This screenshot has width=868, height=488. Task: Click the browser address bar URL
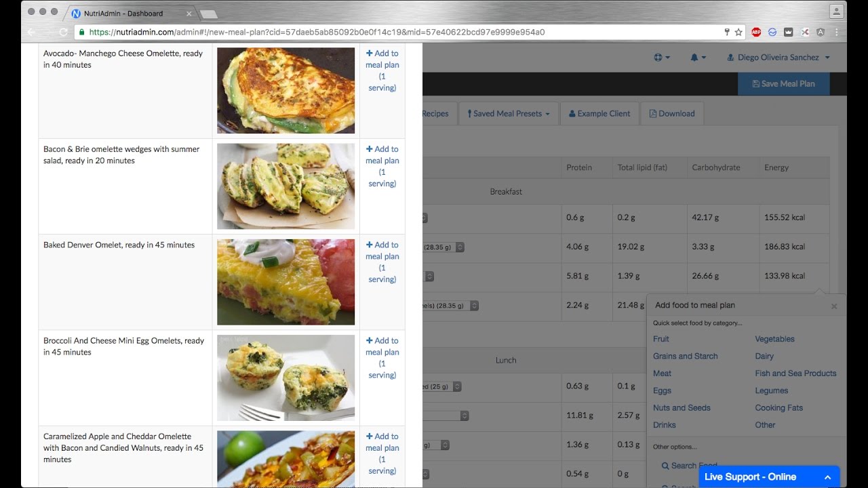point(317,32)
